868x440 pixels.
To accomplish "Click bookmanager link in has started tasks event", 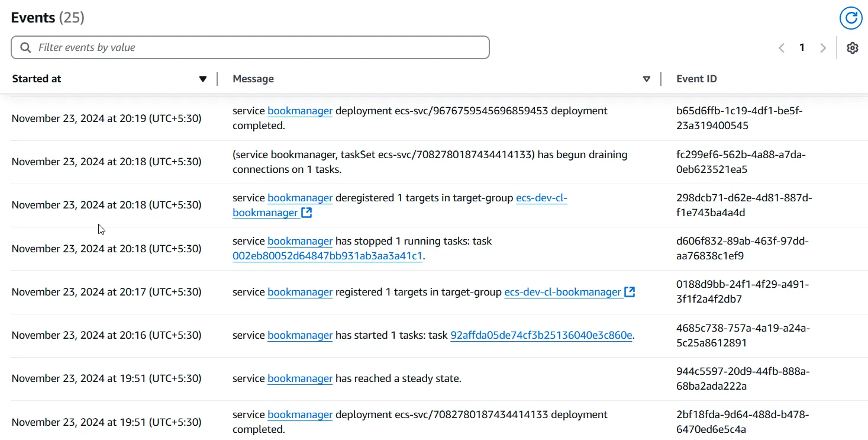I will 300,335.
